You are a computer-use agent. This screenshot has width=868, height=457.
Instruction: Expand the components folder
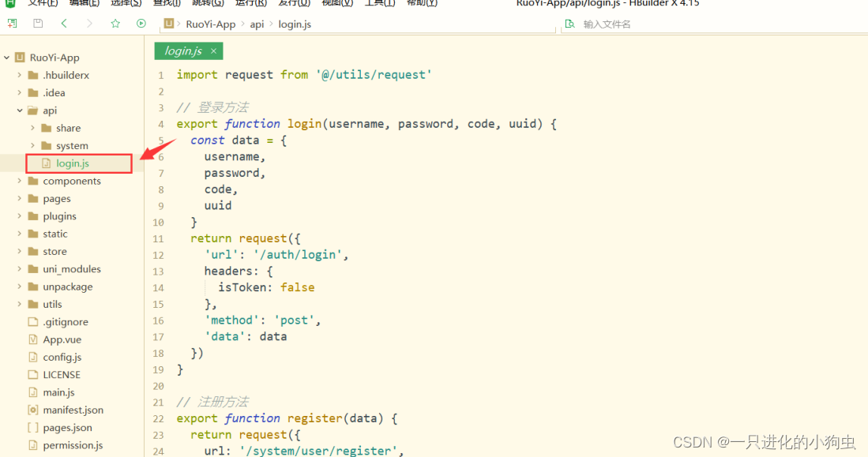pos(20,181)
